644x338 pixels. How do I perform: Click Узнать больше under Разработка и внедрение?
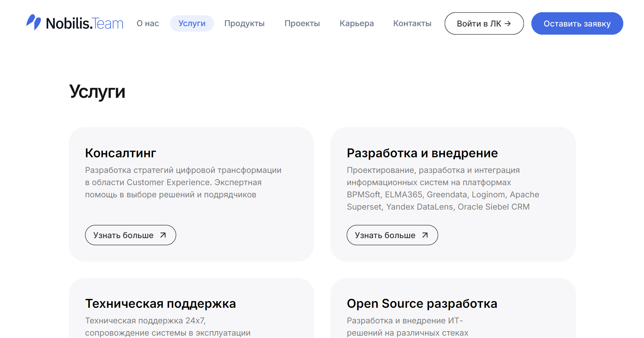(x=392, y=235)
